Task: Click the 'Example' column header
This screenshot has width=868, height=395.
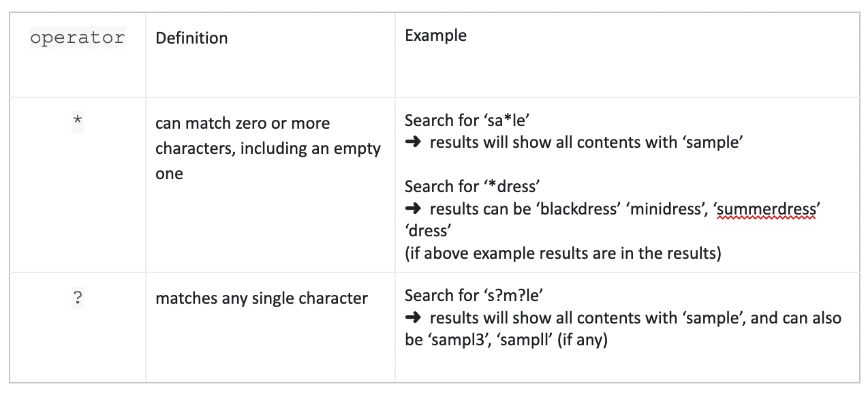Action: pyautogui.click(x=435, y=35)
